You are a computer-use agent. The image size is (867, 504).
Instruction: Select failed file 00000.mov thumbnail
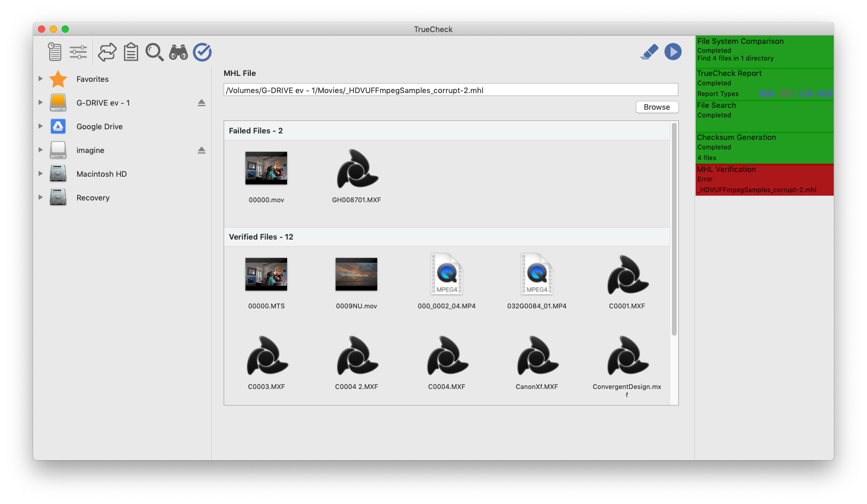click(266, 168)
